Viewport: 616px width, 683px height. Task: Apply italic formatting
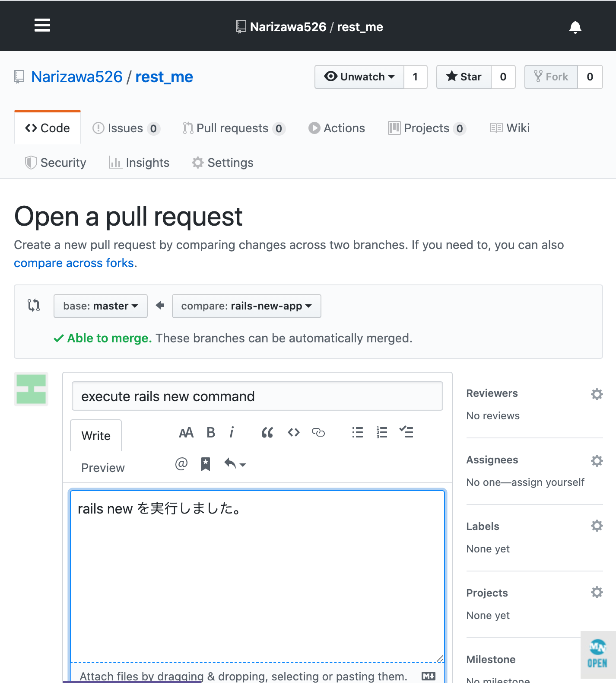(232, 433)
